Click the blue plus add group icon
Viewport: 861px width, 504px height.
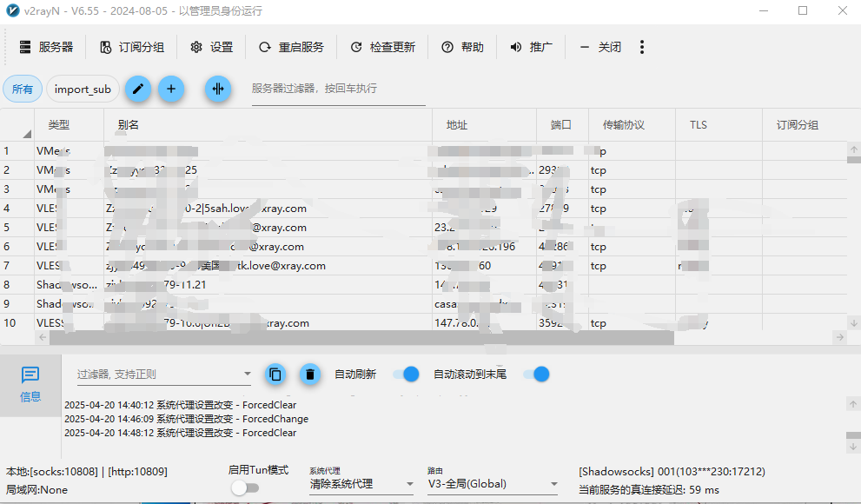(x=171, y=89)
